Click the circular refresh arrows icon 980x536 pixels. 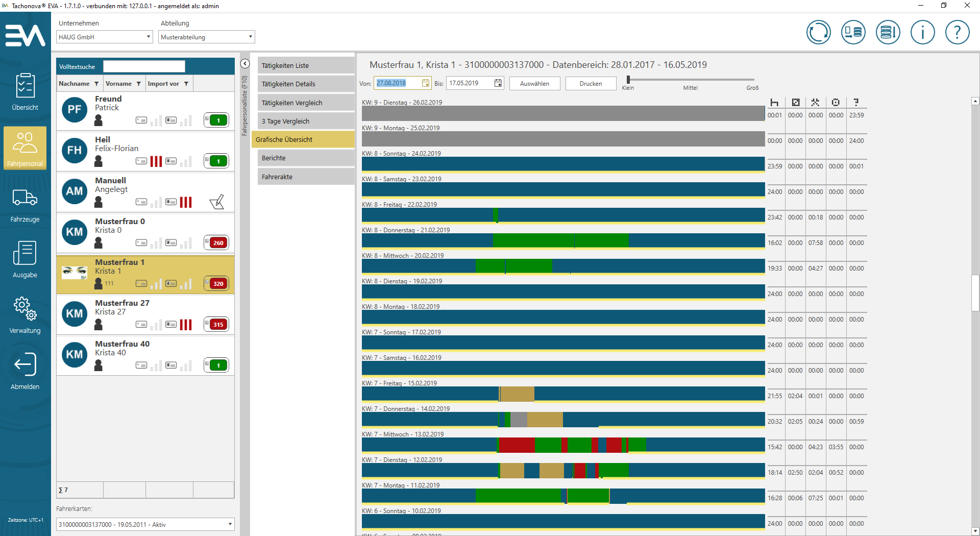[x=818, y=32]
